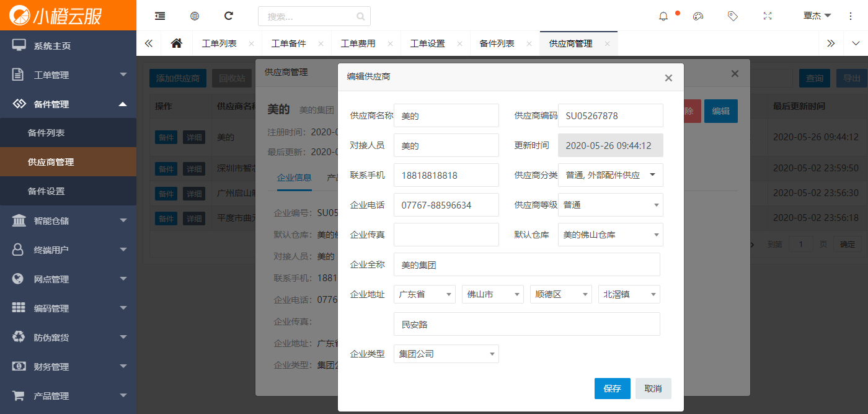Cancel editing with 取消 button

tap(653, 389)
